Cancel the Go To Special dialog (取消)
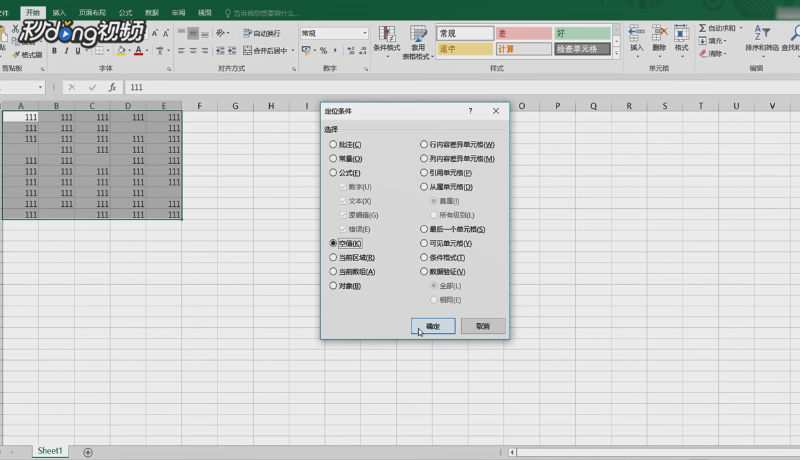This screenshot has width=800, height=460. pos(483,326)
